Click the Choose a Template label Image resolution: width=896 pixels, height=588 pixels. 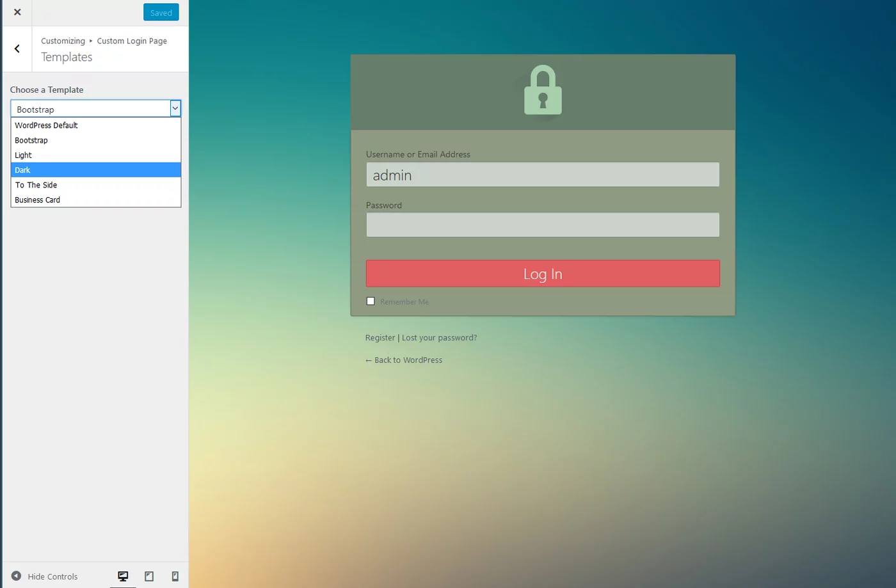click(x=47, y=90)
